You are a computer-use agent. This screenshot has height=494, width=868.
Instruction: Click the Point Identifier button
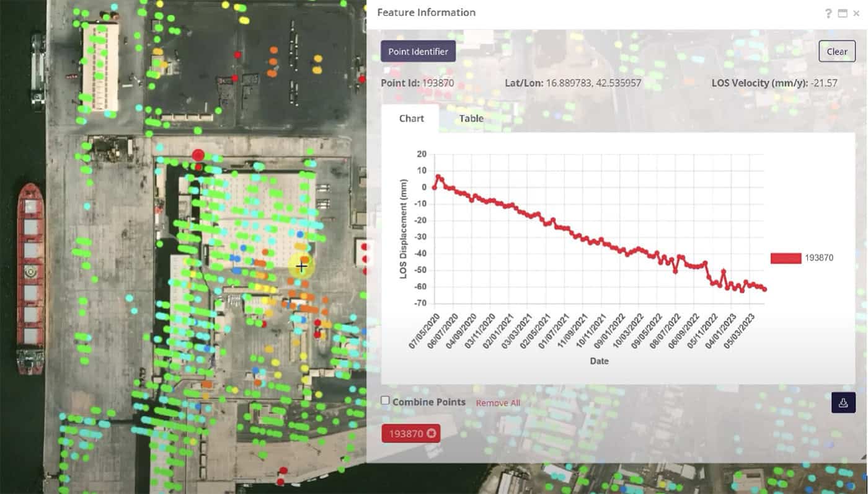418,52
